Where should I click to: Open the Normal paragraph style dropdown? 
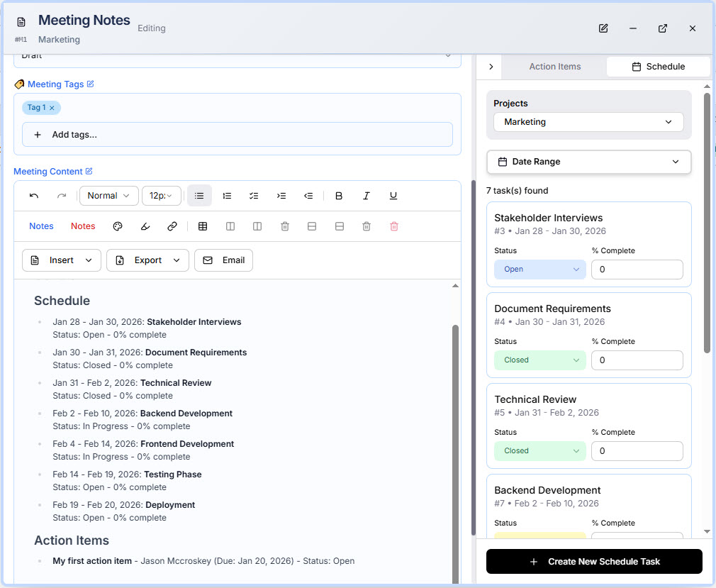click(108, 195)
